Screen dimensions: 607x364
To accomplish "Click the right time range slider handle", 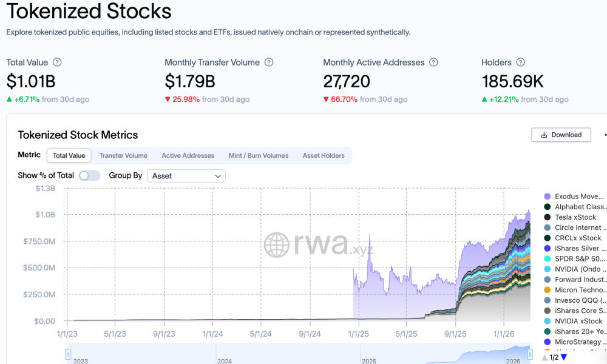I will 530,354.
